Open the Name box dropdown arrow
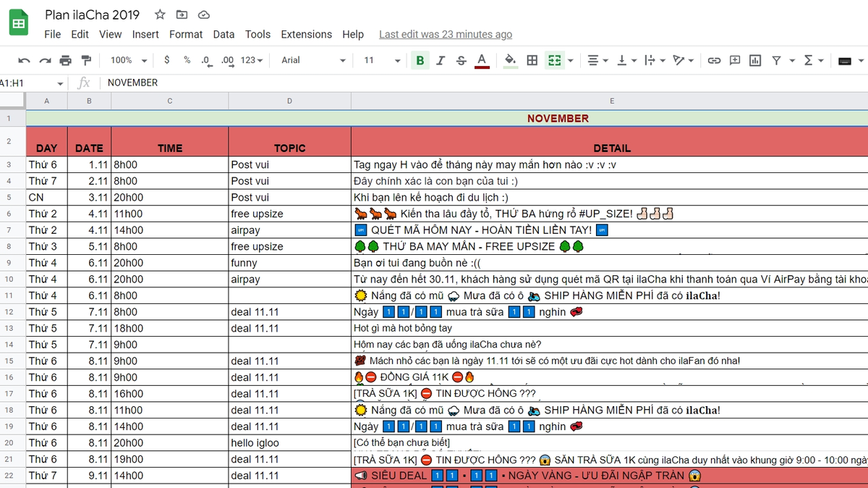The image size is (868, 488). [60, 84]
